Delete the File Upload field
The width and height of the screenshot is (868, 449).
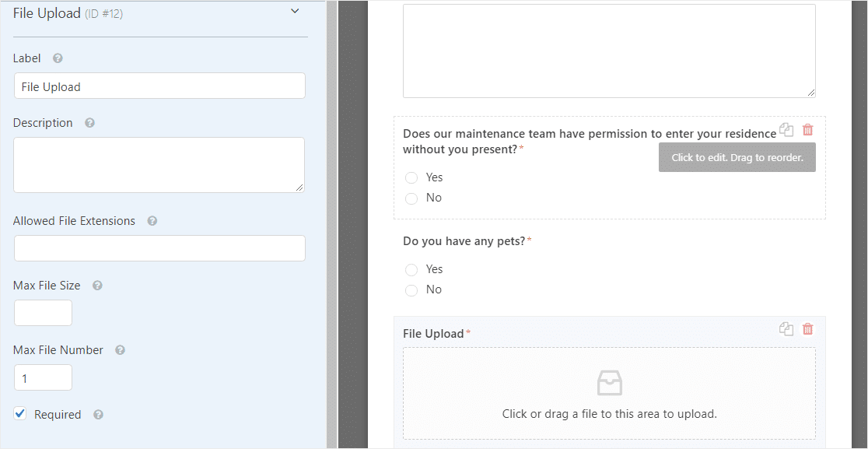point(808,329)
